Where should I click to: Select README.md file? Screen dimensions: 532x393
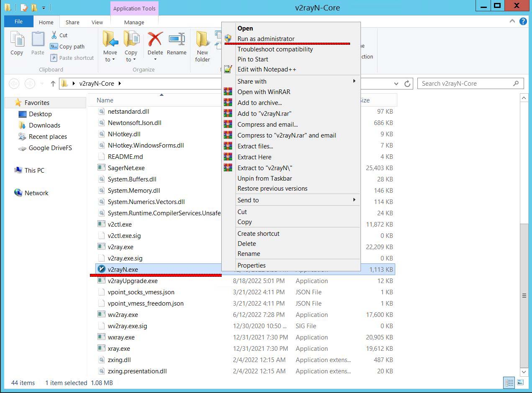125,156
